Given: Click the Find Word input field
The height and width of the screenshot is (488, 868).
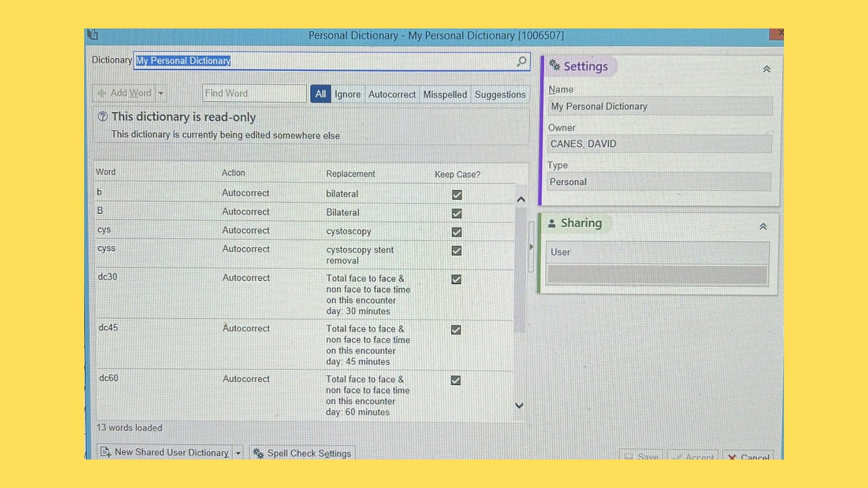Looking at the screenshot, I should tap(255, 94).
